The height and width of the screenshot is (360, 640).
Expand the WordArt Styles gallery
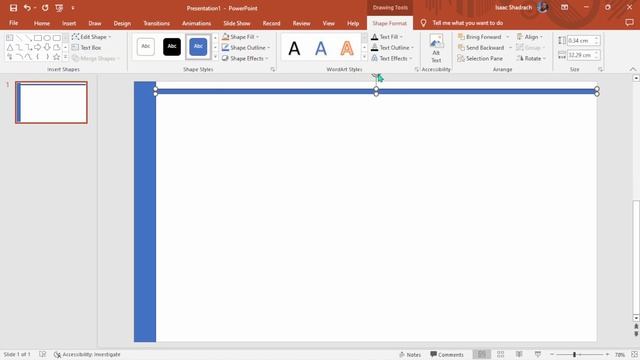click(364, 57)
